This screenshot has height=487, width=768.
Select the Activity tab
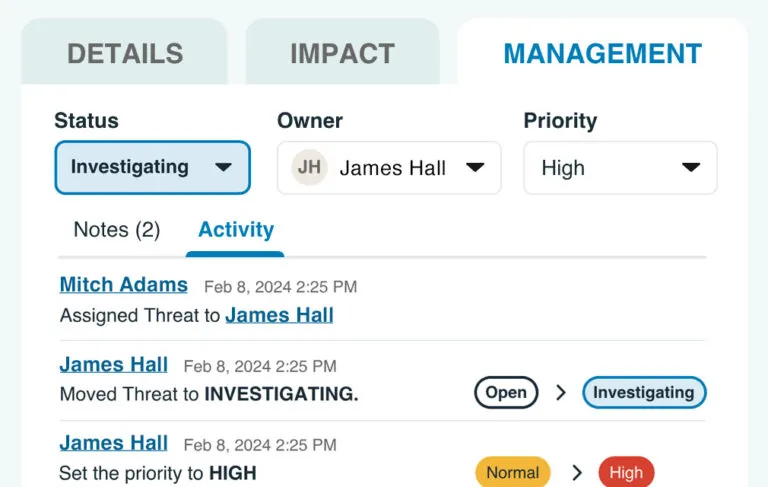(236, 229)
